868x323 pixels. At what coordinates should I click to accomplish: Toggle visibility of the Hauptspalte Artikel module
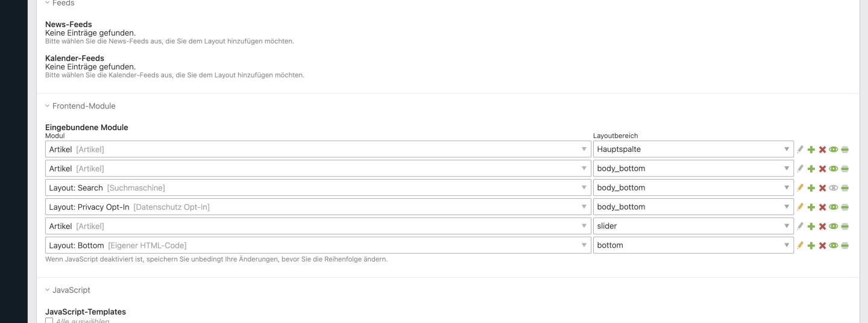click(x=834, y=149)
